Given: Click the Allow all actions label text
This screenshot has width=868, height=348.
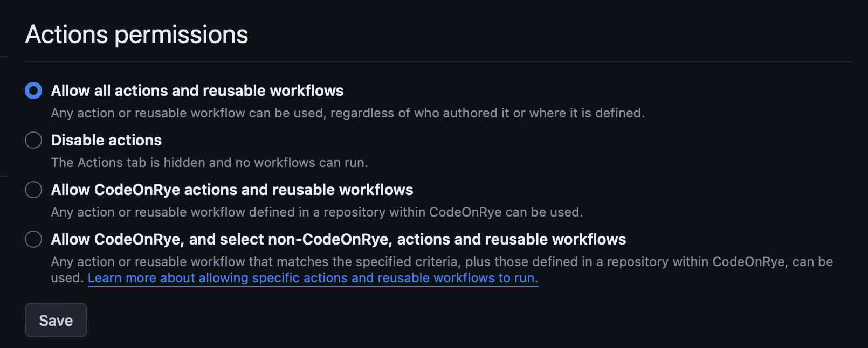Looking at the screenshot, I should pyautogui.click(x=197, y=91).
